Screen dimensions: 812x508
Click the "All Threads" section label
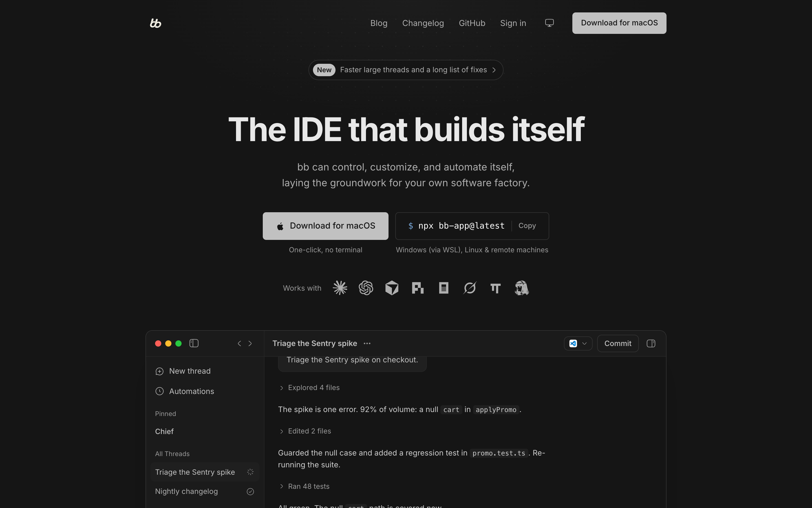click(x=172, y=454)
